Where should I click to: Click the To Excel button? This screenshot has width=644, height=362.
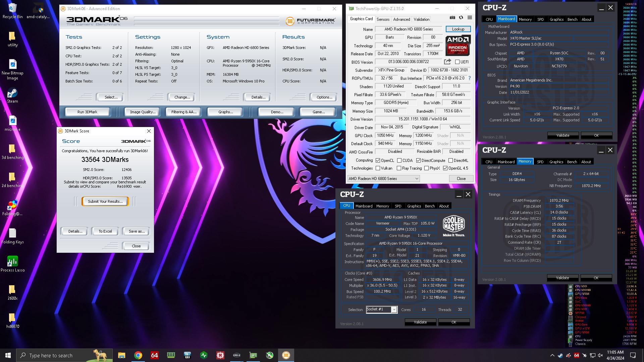(105, 231)
